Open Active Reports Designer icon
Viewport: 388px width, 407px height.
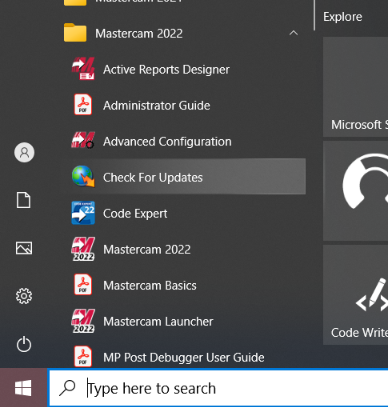[83, 69]
